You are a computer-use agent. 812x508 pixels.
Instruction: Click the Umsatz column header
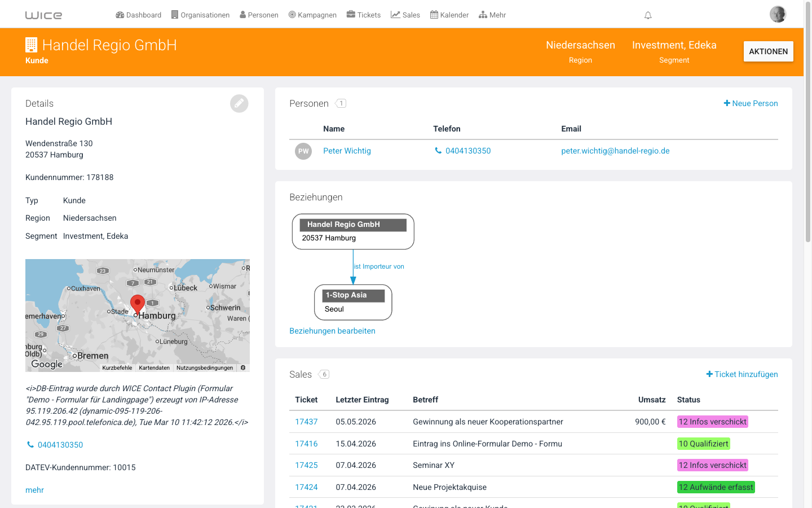(x=652, y=400)
